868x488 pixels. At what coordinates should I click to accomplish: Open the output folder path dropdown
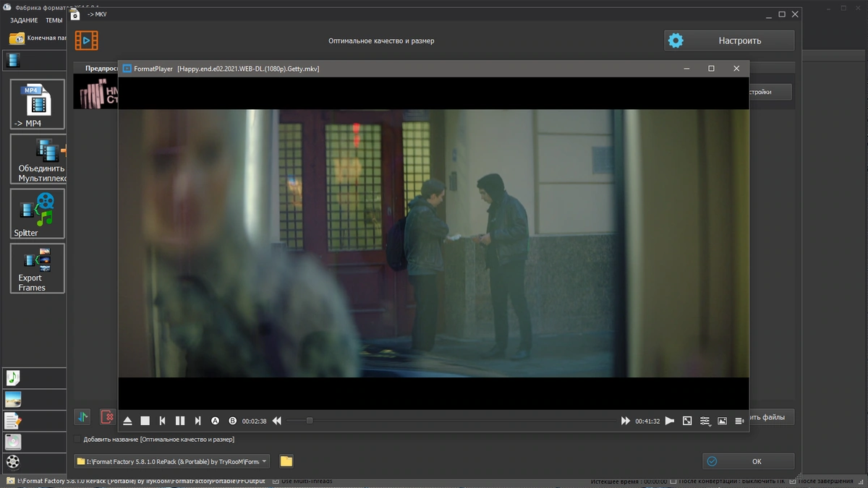172,461
